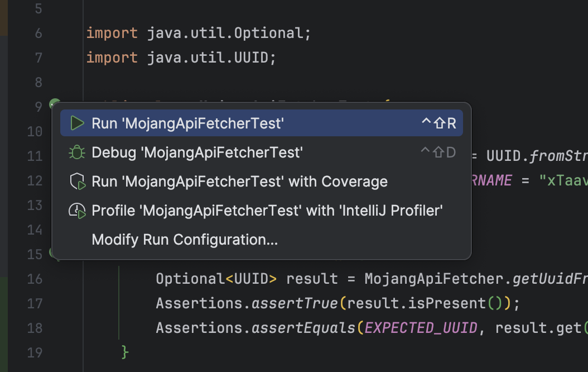Image resolution: width=588 pixels, height=372 pixels.
Task: Click the EXPECTED_UUID constant on line 18
Action: tap(421, 328)
